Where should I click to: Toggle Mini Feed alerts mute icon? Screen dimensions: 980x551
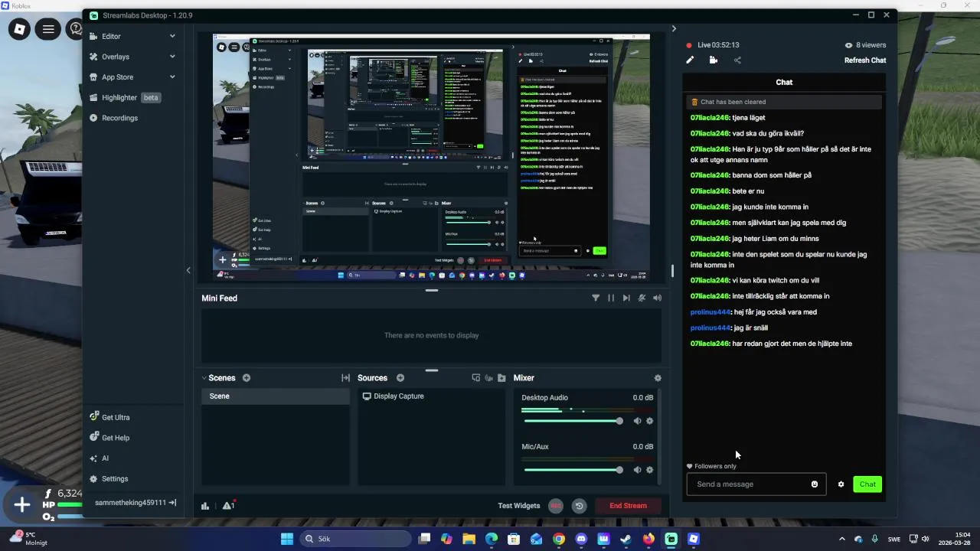click(642, 298)
